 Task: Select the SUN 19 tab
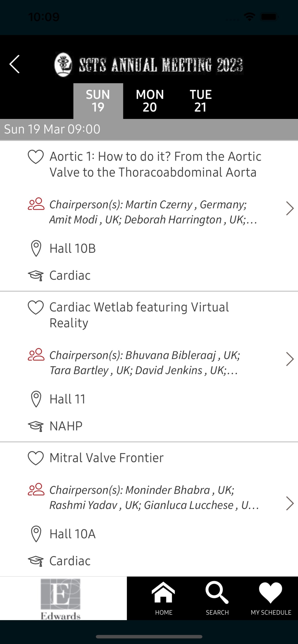click(98, 101)
